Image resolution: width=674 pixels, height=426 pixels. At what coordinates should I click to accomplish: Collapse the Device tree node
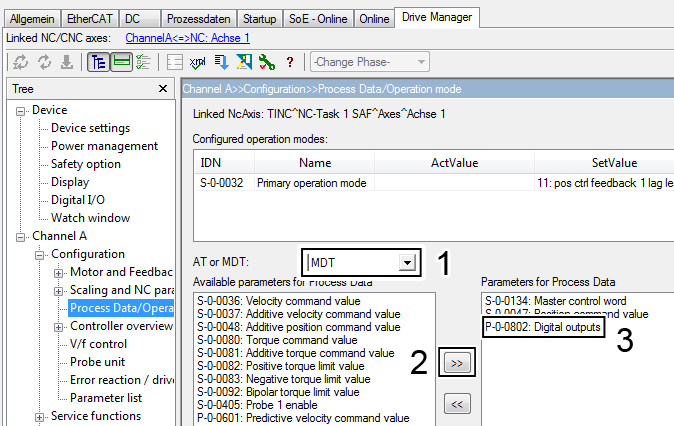20,112
